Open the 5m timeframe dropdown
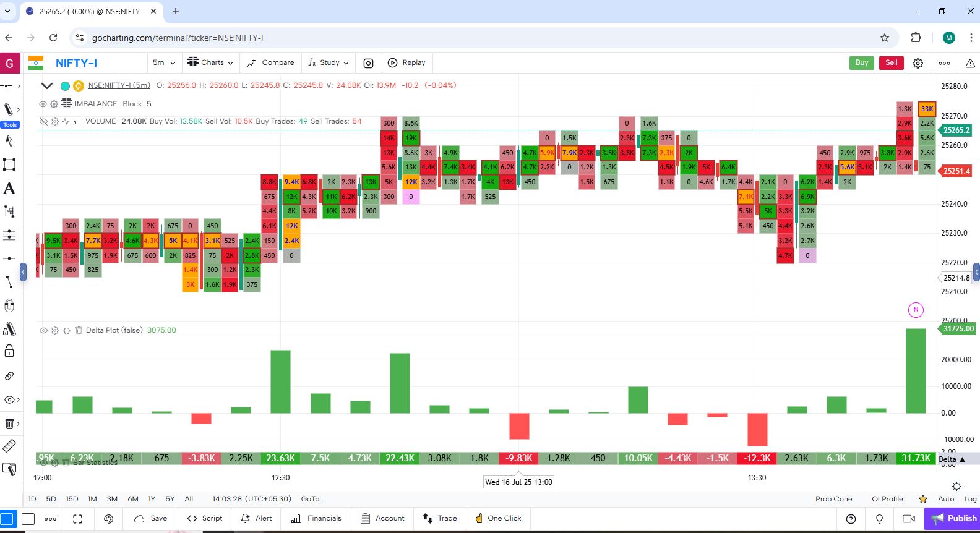Image resolution: width=980 pixels, height=533 pixels. click(164, 62)
